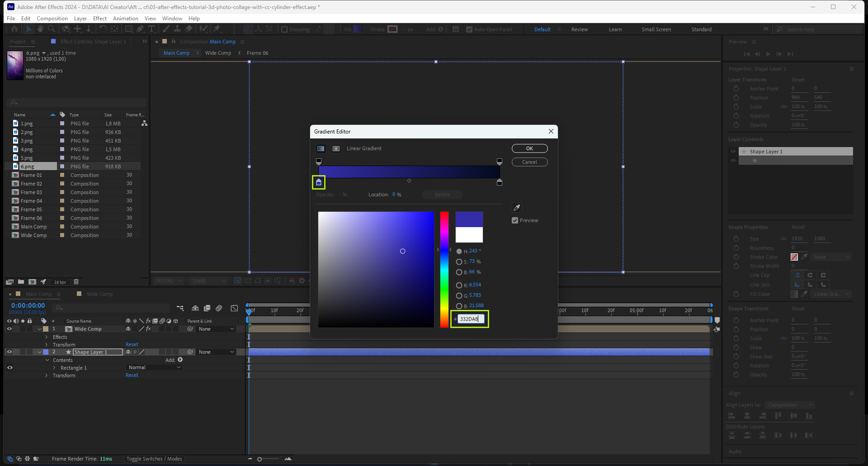Switch to the Wide Comp timeline tab
Image resolution: width=868 pixels, height=466 pixels.
point(99,294)
